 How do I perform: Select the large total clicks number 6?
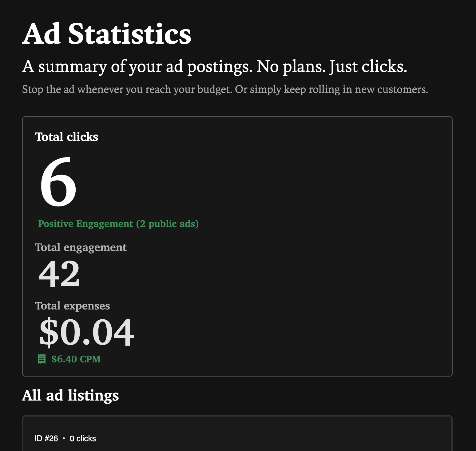pos(58,182)
